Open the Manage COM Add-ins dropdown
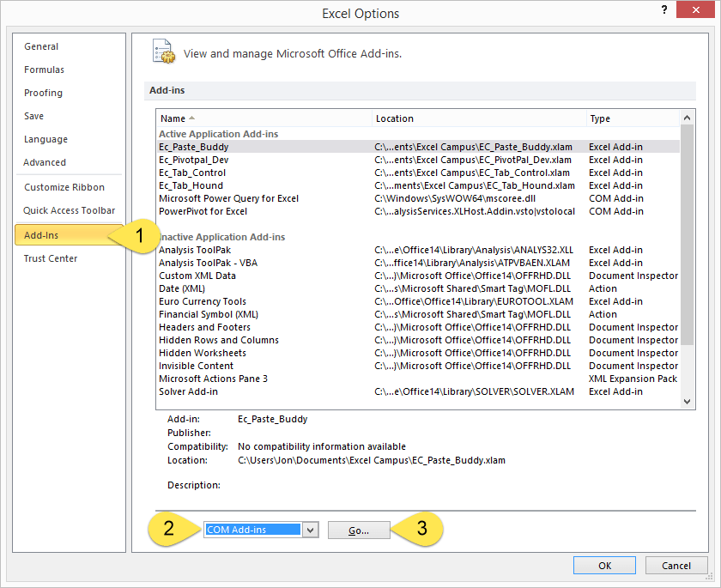Image resolution: width=721 pixels, height=588 pixels. click(x=311, y=530)
